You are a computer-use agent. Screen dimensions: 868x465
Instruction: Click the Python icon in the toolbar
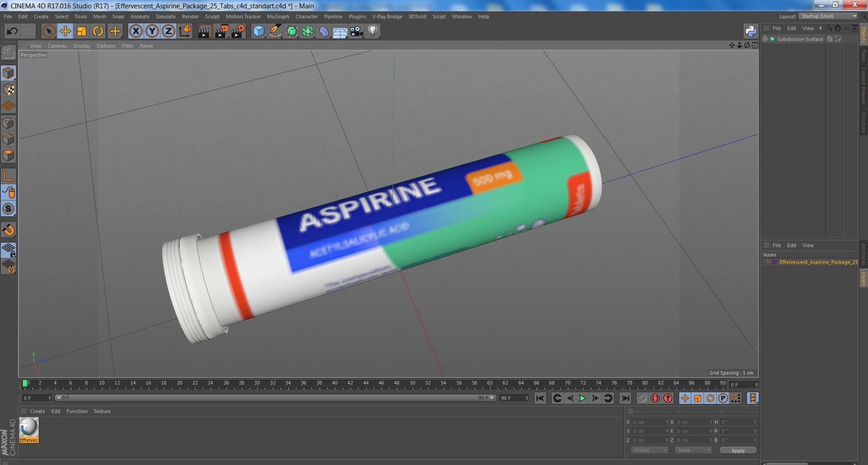click(x=750, y=31)
